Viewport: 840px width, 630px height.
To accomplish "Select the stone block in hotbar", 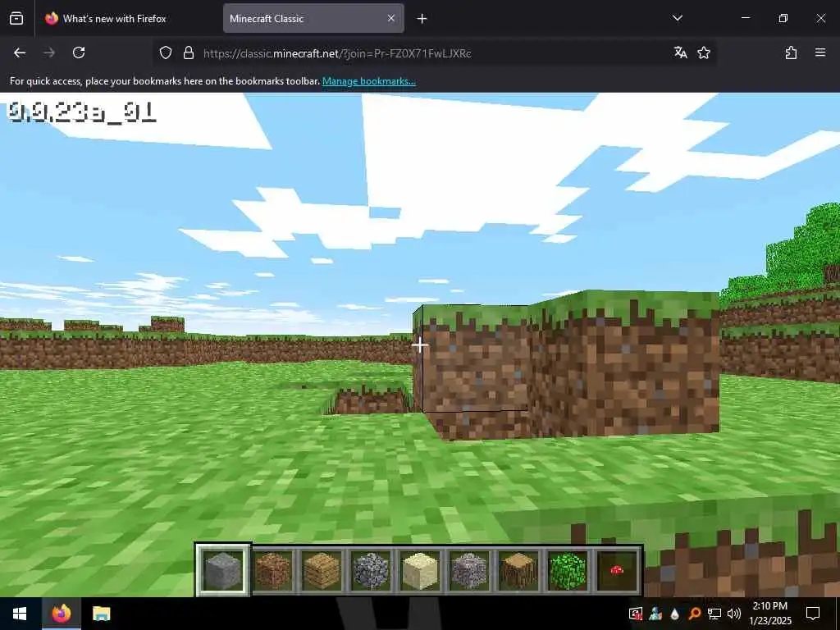I will 223,571.
